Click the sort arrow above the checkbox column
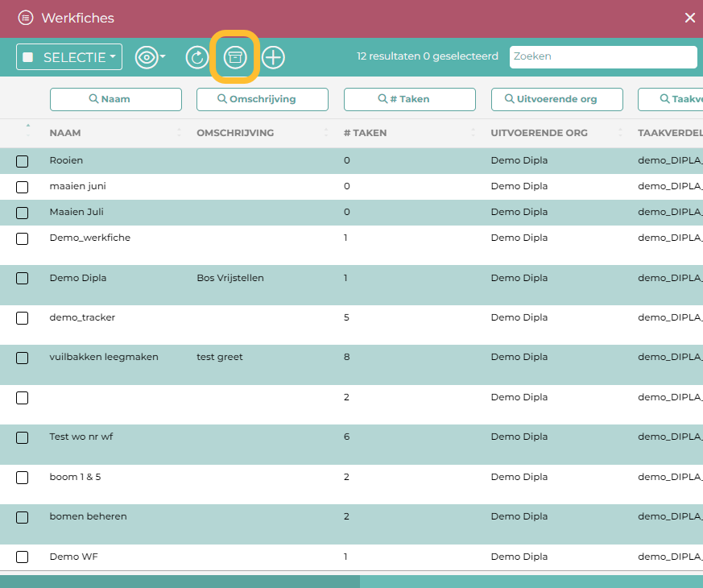The height and width of the screenshot is (588, 703). pyautogui.click(x=28, y=126)
